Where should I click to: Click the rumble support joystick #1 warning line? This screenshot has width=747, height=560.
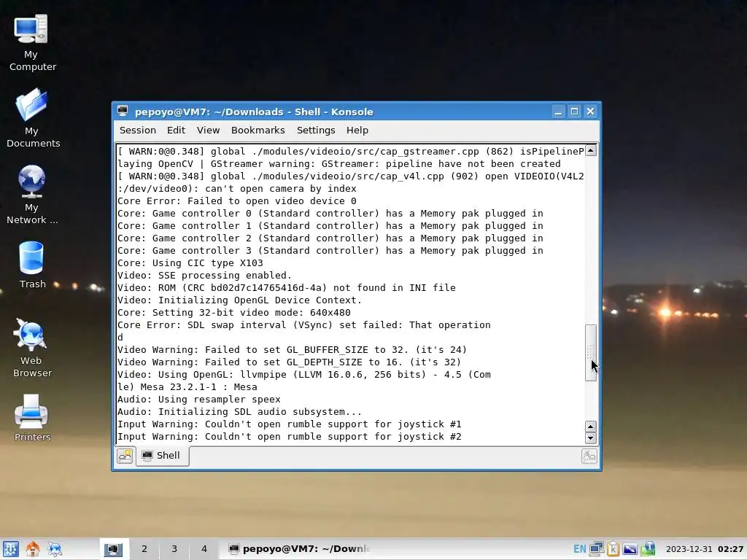click(289, 424)
